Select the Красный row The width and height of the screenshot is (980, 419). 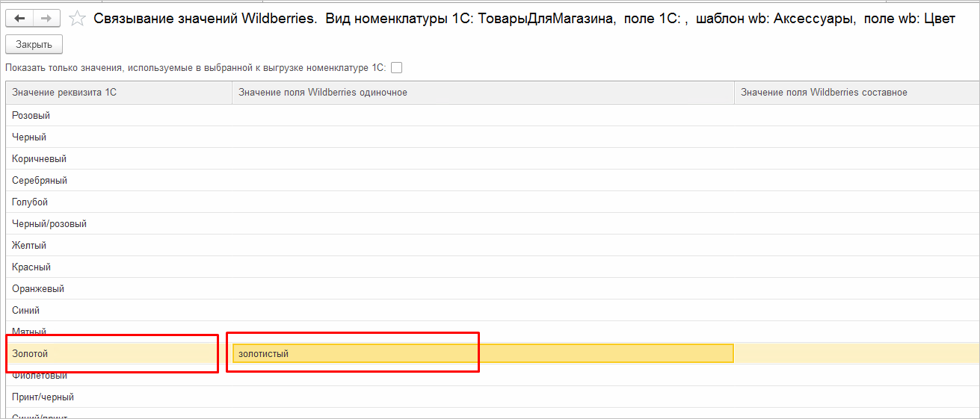point(493,267)
